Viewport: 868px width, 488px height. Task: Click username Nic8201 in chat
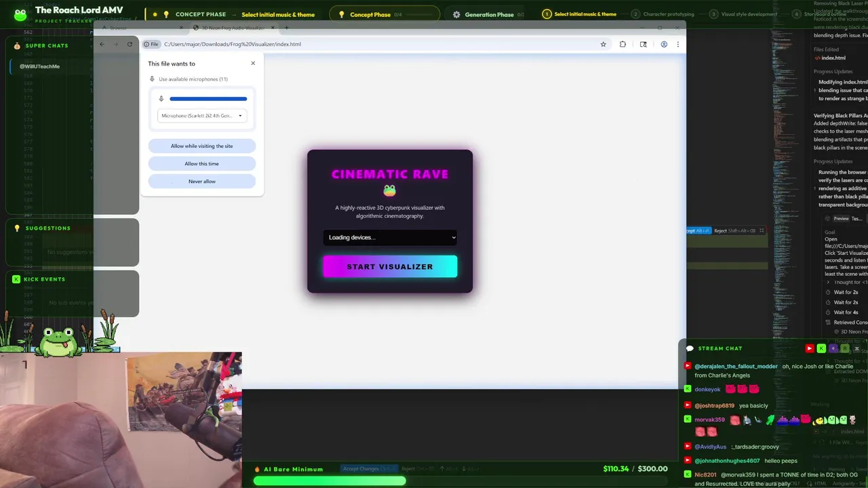point(705,474)
